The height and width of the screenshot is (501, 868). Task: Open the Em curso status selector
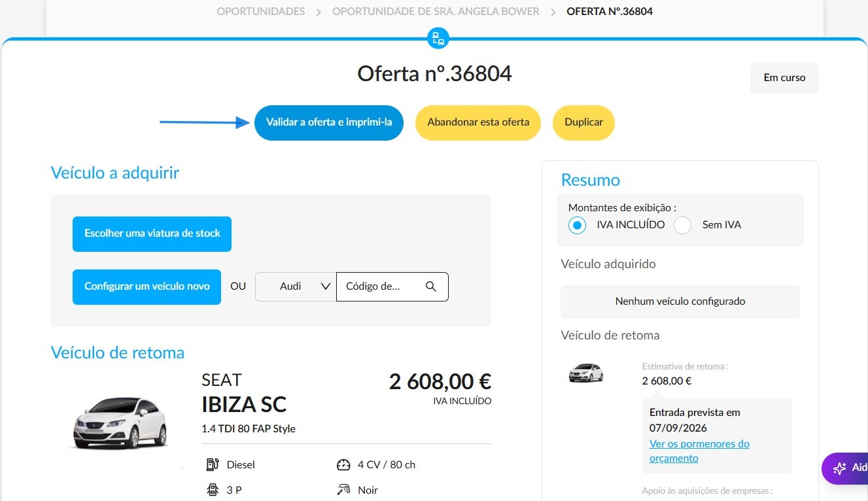pos(784,78)
